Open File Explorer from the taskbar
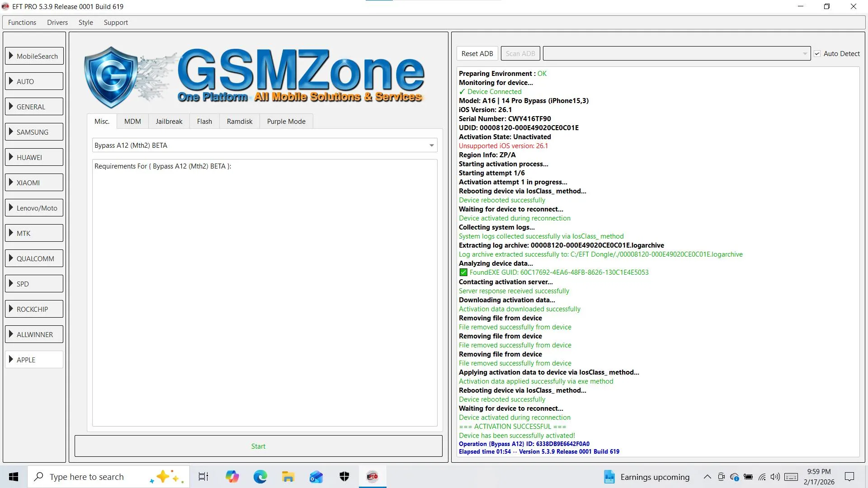 pos(288,477)
